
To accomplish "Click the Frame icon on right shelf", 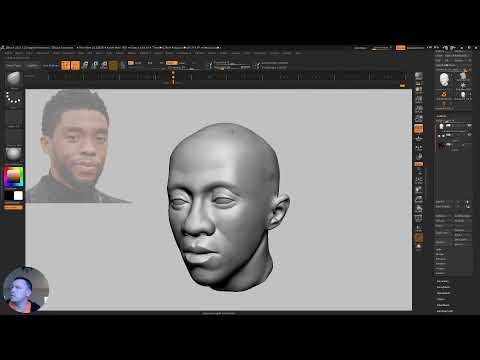I will pyautogui.click(x=419, y=181).
